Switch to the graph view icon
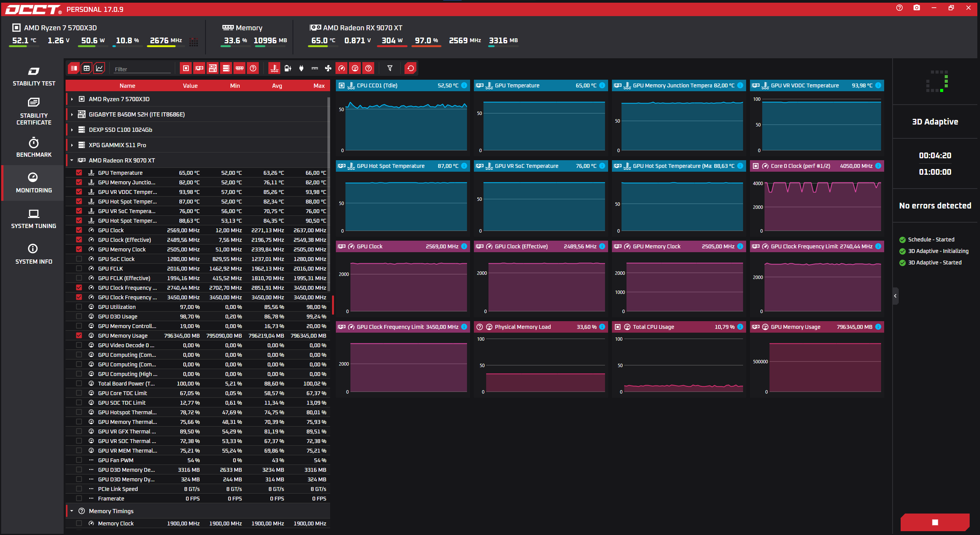The height and width of the screenshot is (535, 980). 100,69
